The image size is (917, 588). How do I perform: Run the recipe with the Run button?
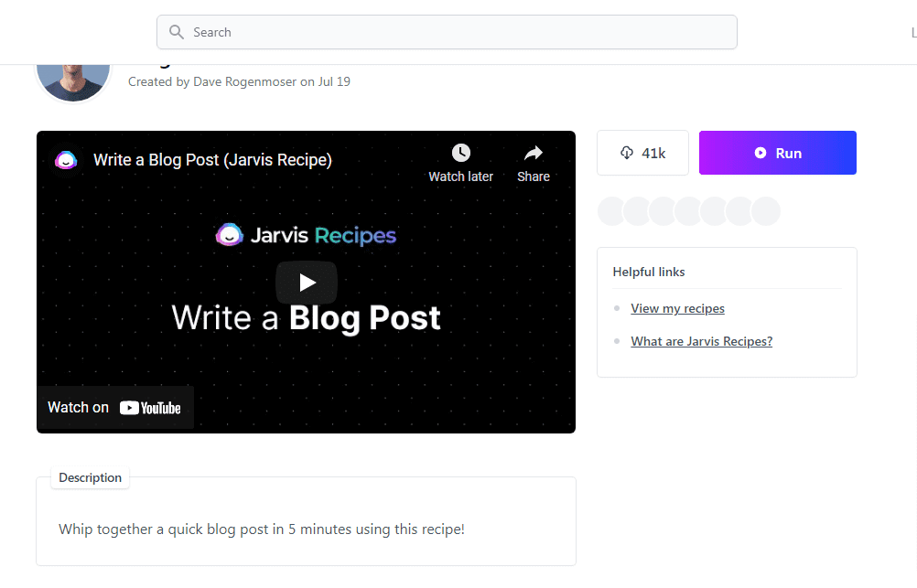(x=777, y=153)
